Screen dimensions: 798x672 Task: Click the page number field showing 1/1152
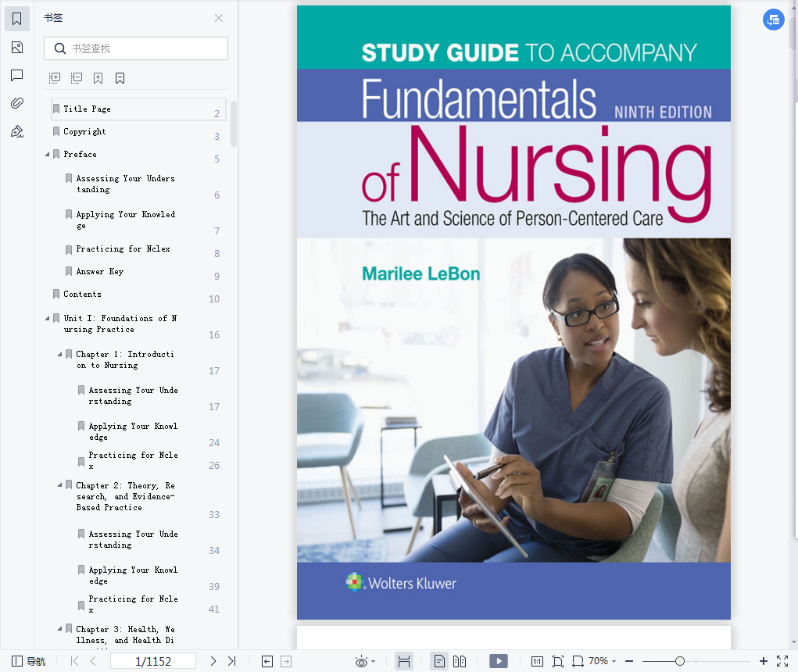pyautogui.click(x=153, y=661)
